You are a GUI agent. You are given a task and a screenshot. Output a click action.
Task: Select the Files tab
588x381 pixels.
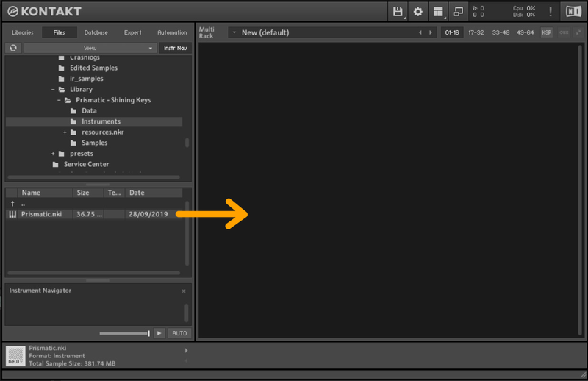coord(60,32)
